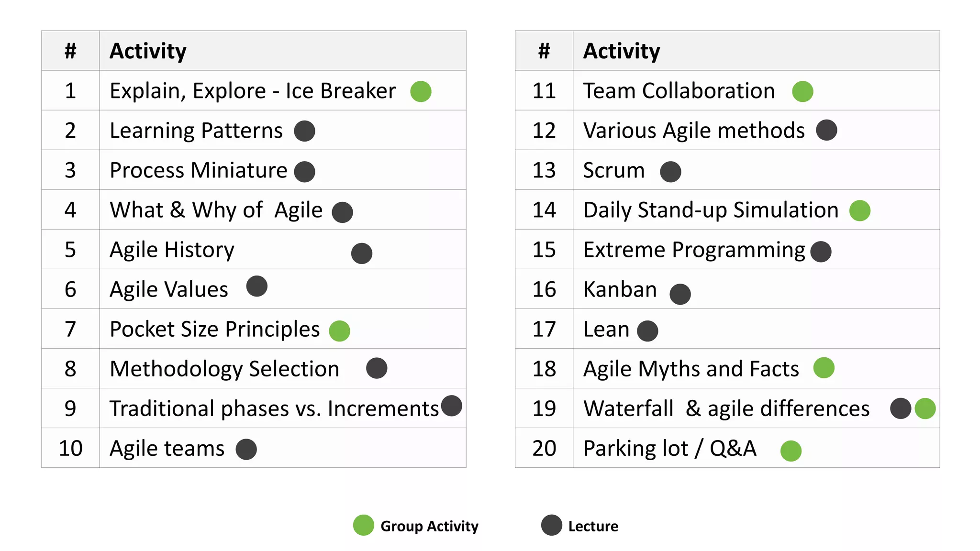Click green dot beside Daily Stand-up Simulation

point(859,211)
